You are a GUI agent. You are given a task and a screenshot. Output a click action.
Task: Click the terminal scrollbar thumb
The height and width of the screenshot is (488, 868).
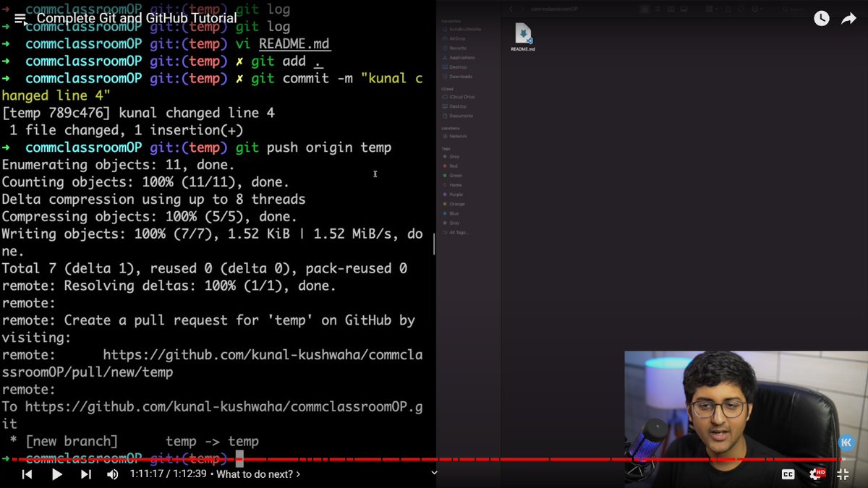click(434, 244)
